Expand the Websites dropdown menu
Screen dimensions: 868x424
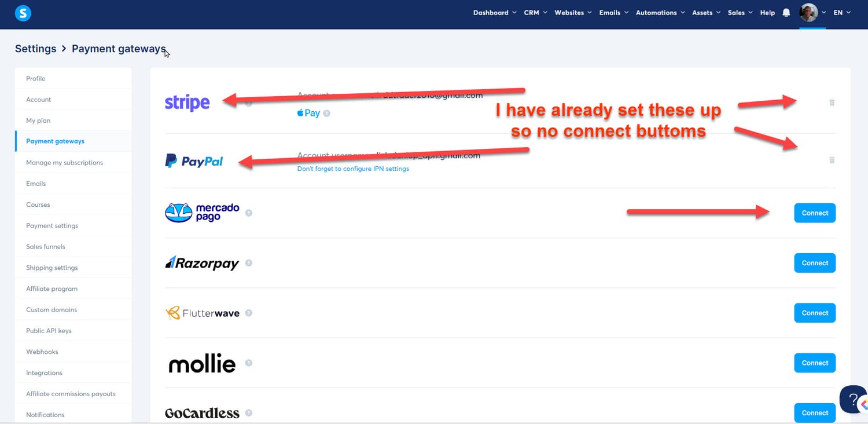point(573,13)
